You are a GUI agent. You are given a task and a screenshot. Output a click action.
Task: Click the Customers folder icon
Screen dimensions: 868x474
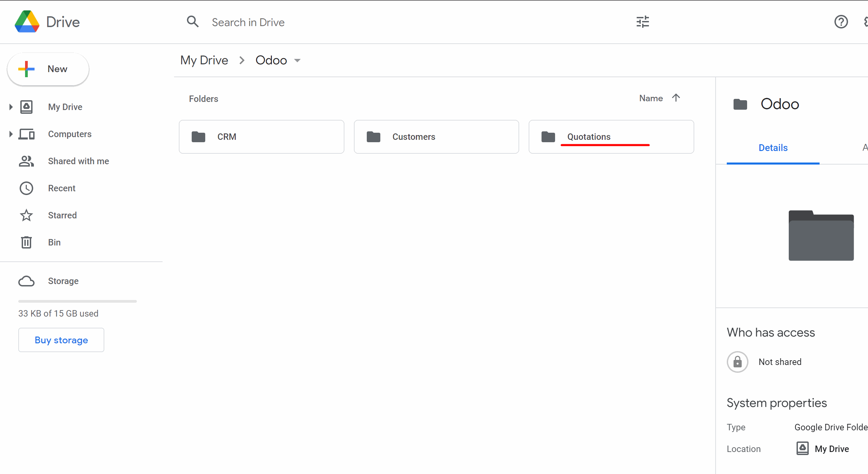[374, 137]
